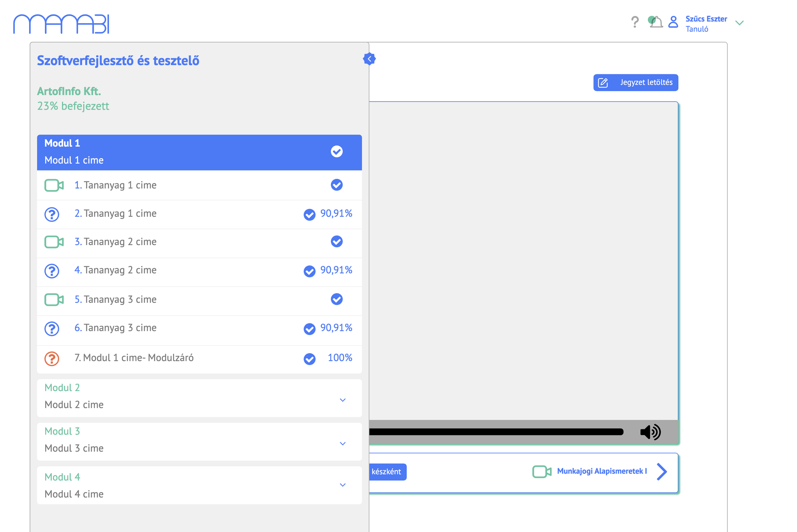The width and height of the screenshot is (797, 532).
Task: Expand the Modul 4 section
Action: (343, 485)
